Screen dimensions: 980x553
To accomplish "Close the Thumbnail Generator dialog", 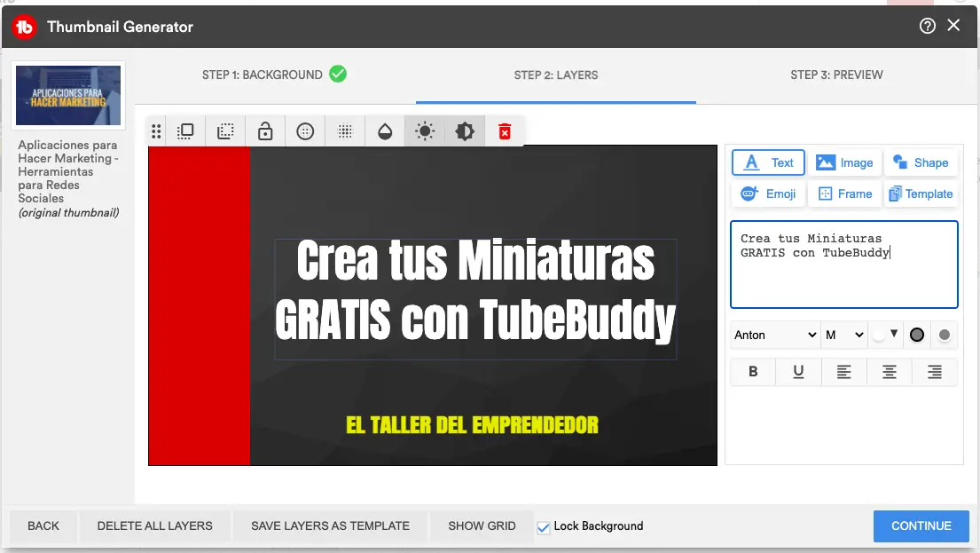I will point(953,25).
